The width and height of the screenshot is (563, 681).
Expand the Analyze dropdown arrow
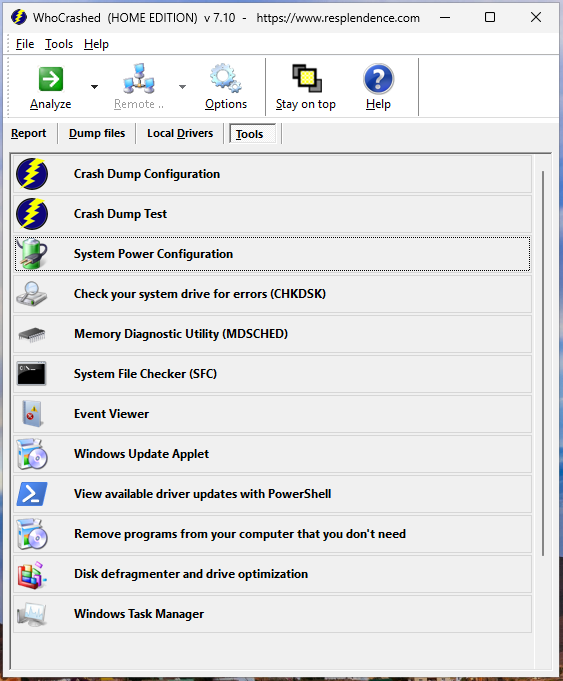[94, 87]
